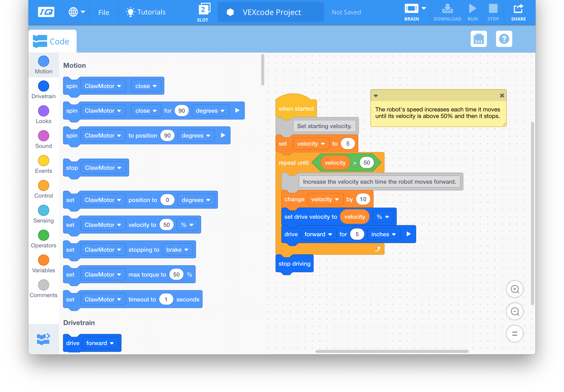Viewport: 564px width, 392px height.
Task: Click the play button on drive forward block
Action: (408, 234)
